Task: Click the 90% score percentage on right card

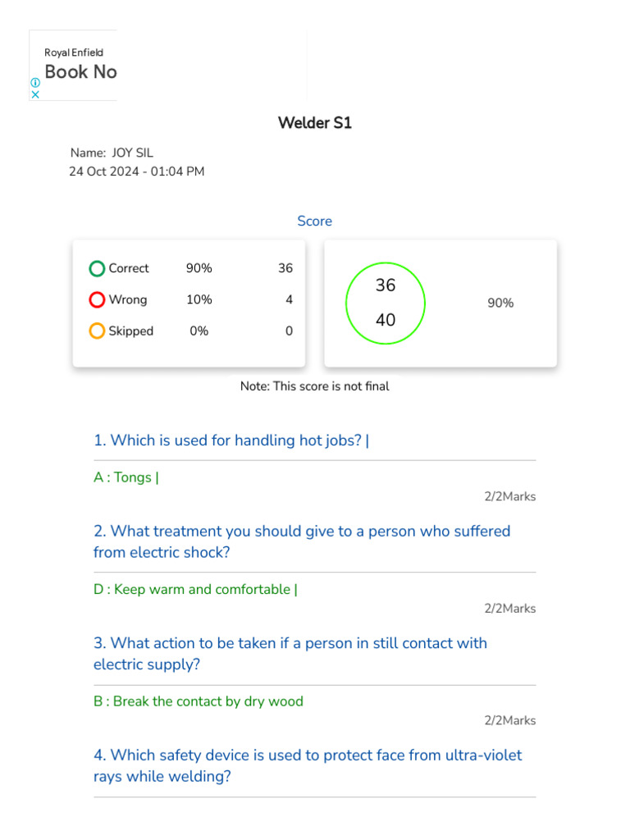Action: (x=500, y=304)
